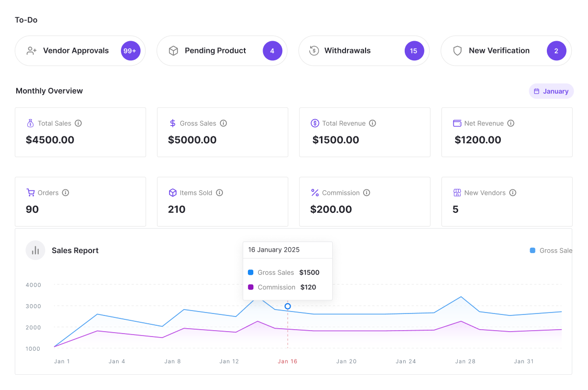Open Vendor Approvals to-do item
The height and width of the screenshot is (390, 588).
[x=76, y=51]
